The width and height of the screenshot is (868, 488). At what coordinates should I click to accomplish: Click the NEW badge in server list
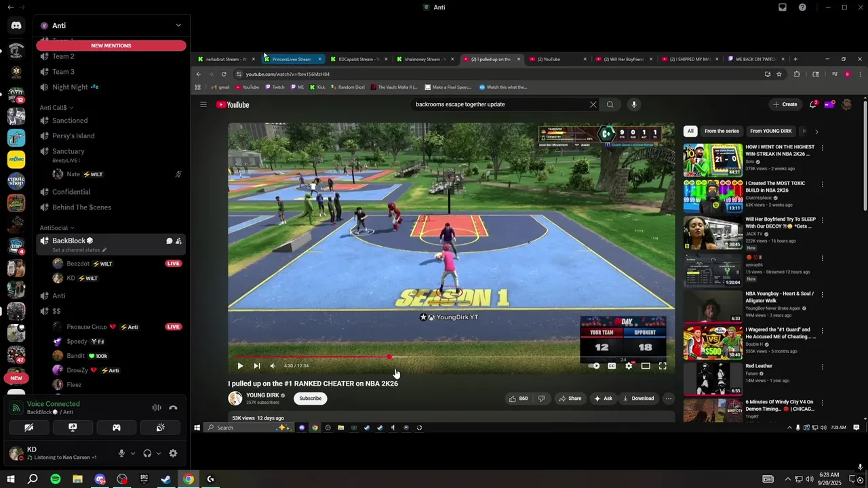coord(16,378)
